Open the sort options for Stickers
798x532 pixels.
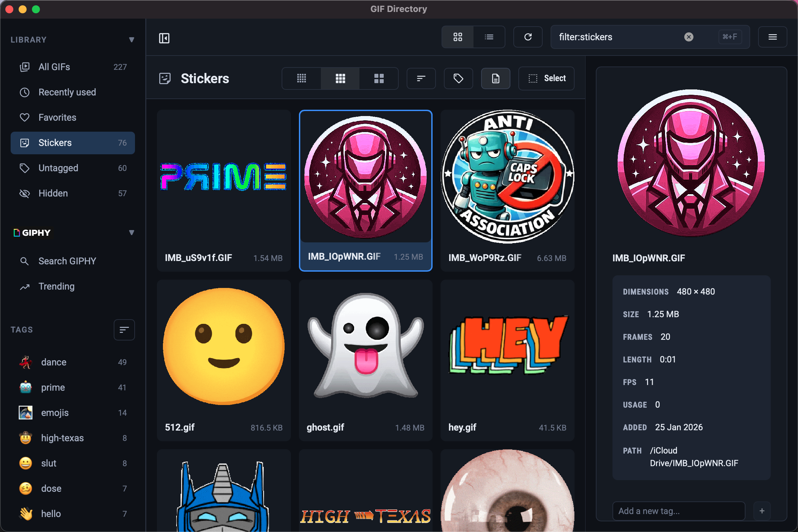point(421,78)
